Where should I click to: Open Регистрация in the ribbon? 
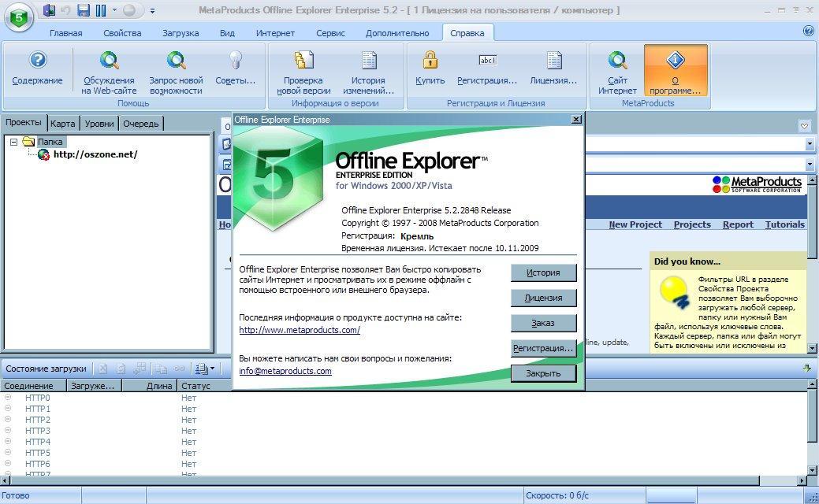click(x=487, y=69)
